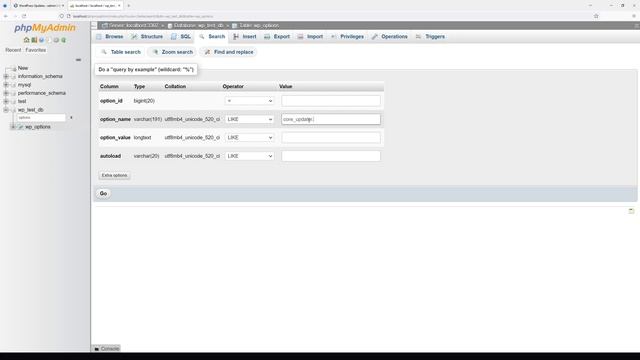
Task: Switch to the Browse tab
Action: click(110, 37)
